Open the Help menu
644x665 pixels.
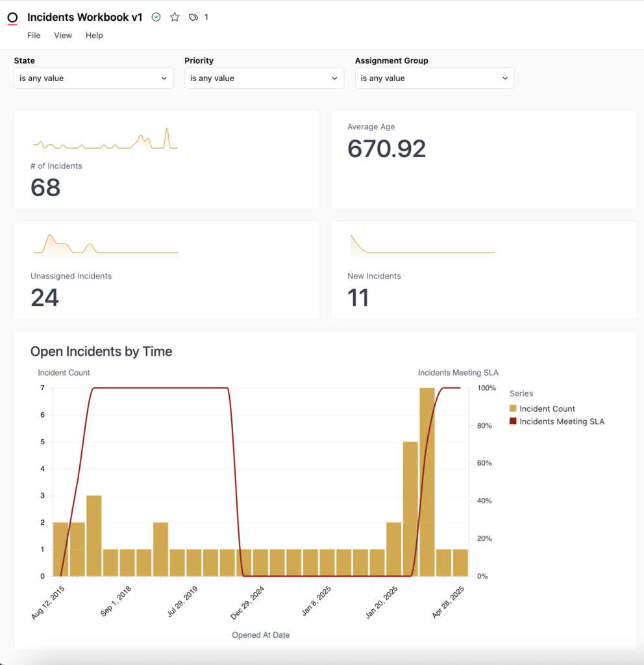tap(94, 35)
